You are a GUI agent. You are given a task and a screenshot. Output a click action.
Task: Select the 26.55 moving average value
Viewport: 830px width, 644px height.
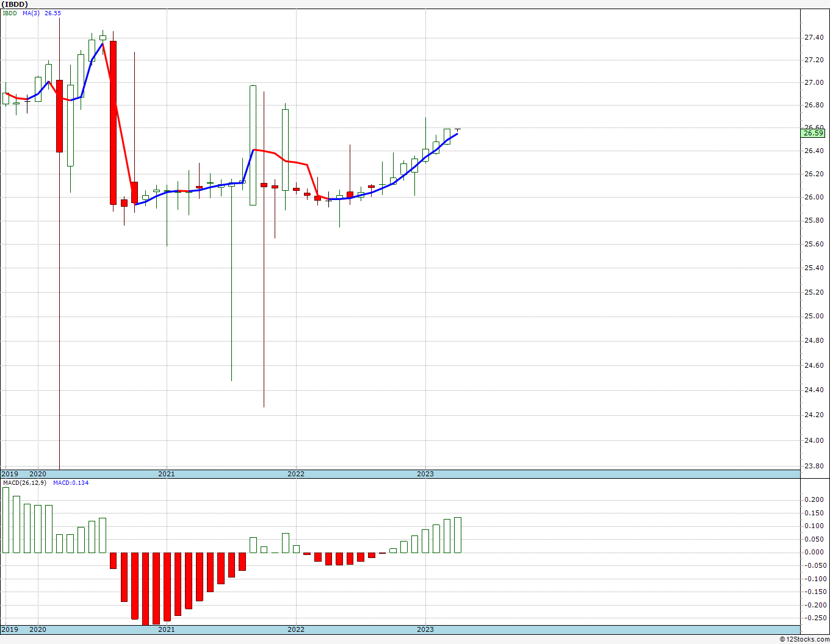(x=53, y=13)
